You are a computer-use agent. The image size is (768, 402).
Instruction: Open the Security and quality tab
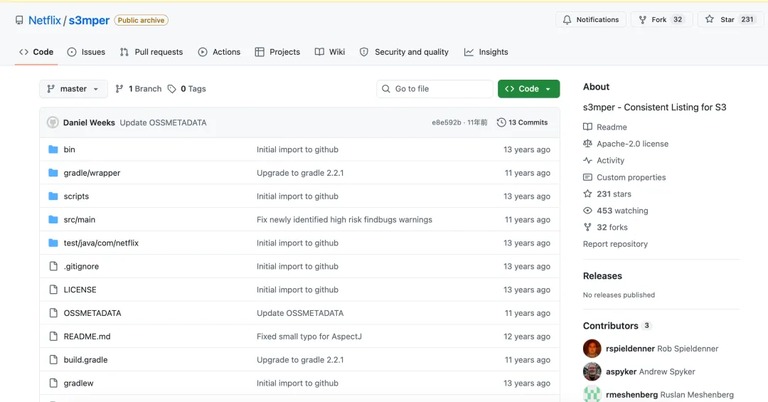tap(404, 52)
